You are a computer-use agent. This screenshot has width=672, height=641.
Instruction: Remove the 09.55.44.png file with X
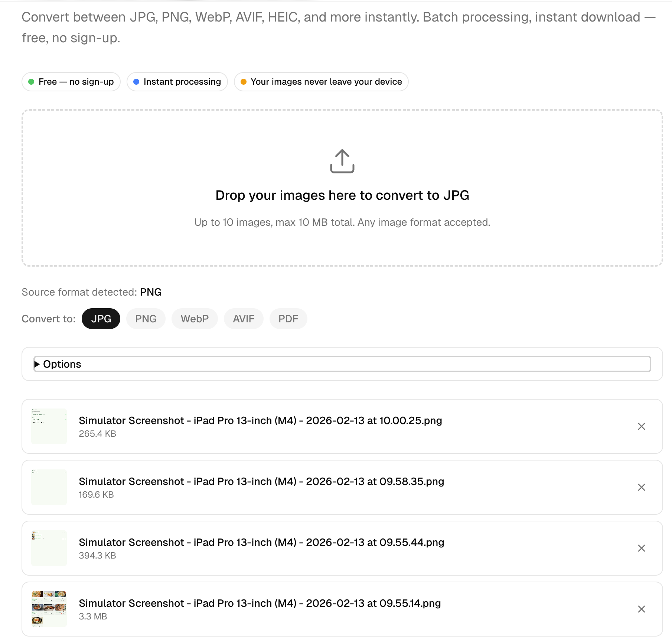tap(641, 548)
